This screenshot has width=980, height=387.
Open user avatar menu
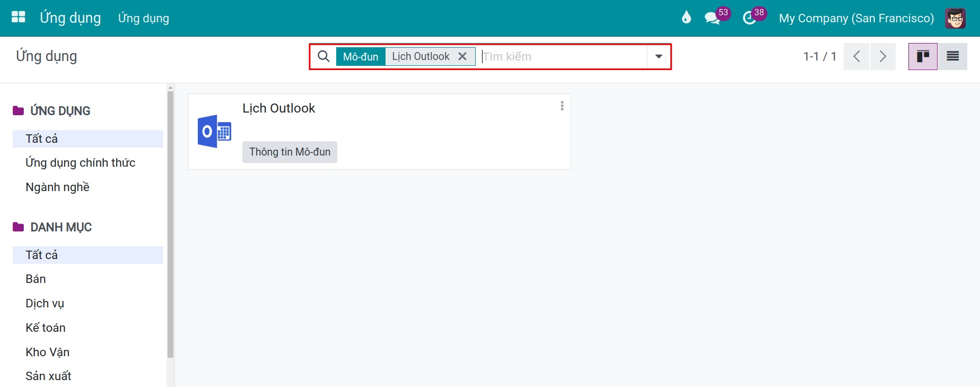pos(955,18)
